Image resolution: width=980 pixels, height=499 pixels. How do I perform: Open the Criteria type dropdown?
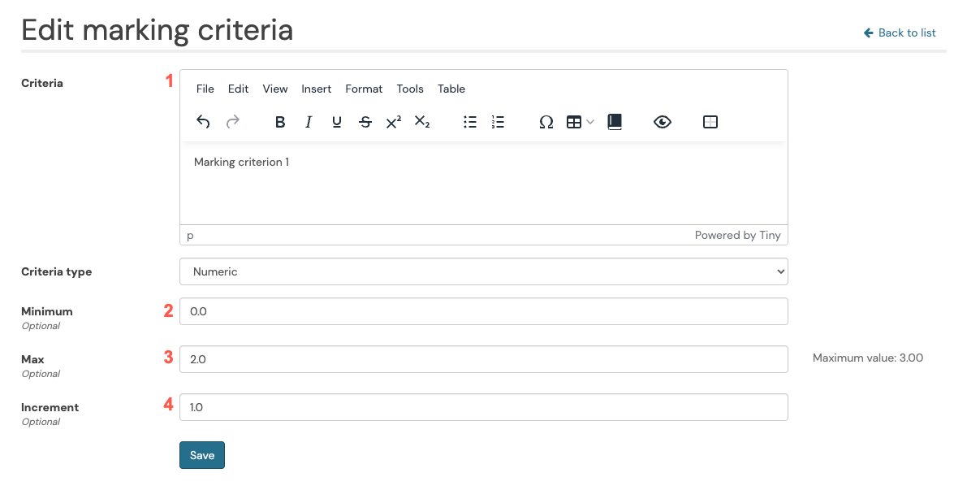pos(483,271)
